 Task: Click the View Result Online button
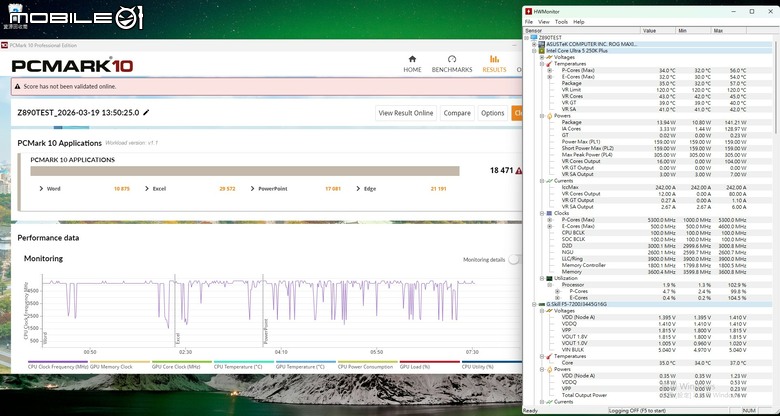click(405, 113)
